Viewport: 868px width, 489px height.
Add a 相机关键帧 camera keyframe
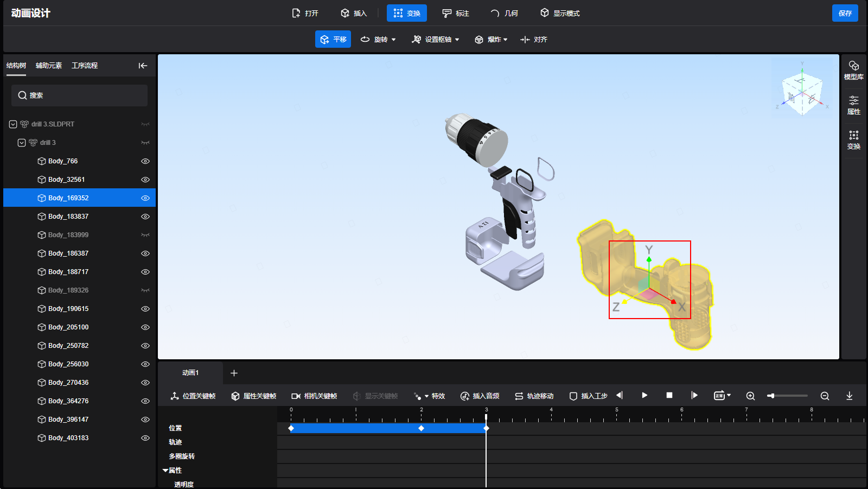[315, 396]
